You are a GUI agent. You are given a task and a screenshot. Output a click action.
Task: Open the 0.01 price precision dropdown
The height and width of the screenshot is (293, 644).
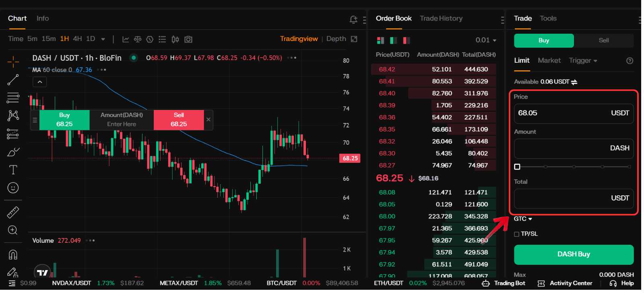point(486,40)
